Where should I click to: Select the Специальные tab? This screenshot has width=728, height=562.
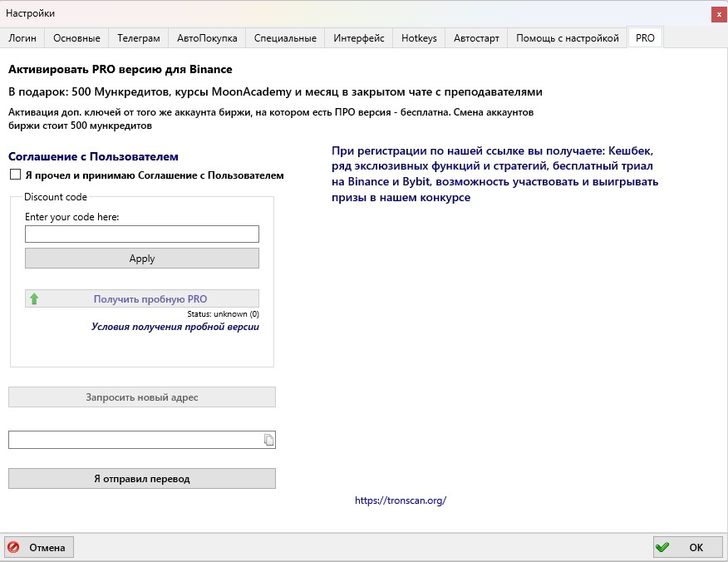coord(285,38)
